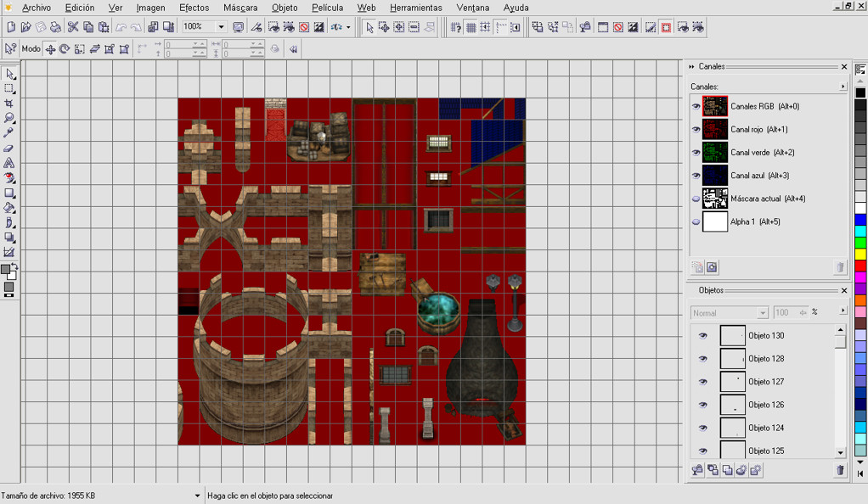Open the Película menu
The width and height of the screenshot is (868, 504).
click(x=327, y=8)
